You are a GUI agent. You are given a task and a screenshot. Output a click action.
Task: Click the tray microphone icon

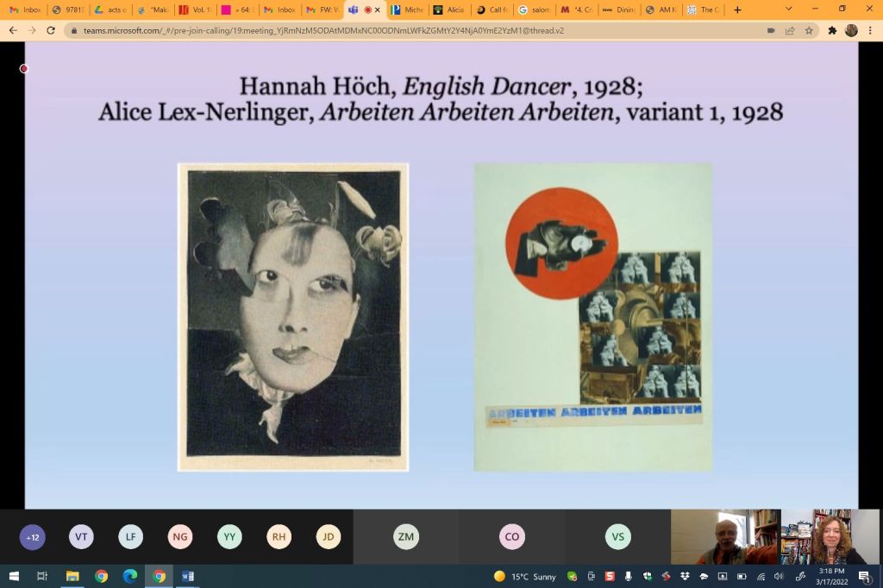point(628,576)
